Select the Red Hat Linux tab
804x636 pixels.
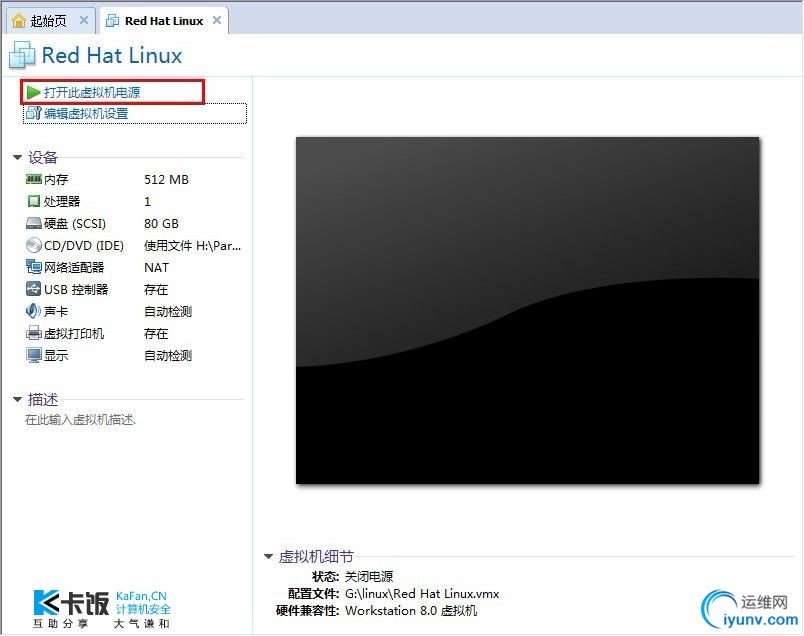[x=164, y=21]
